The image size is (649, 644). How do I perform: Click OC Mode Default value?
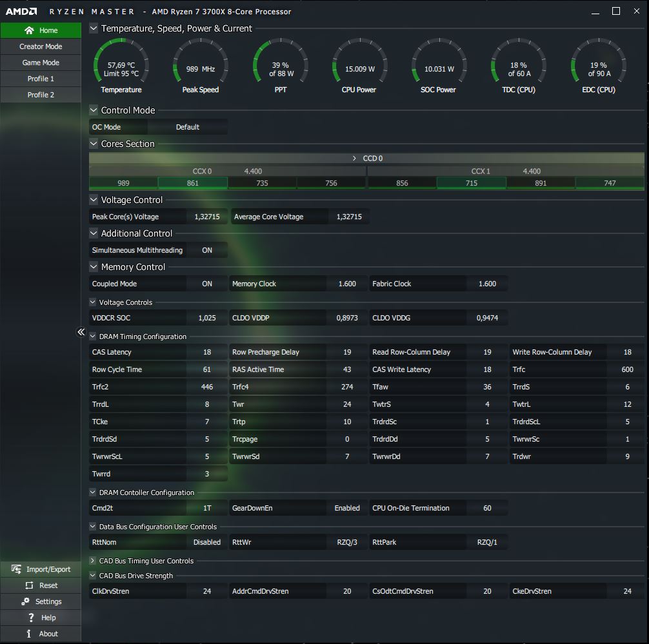pos(188,127)
